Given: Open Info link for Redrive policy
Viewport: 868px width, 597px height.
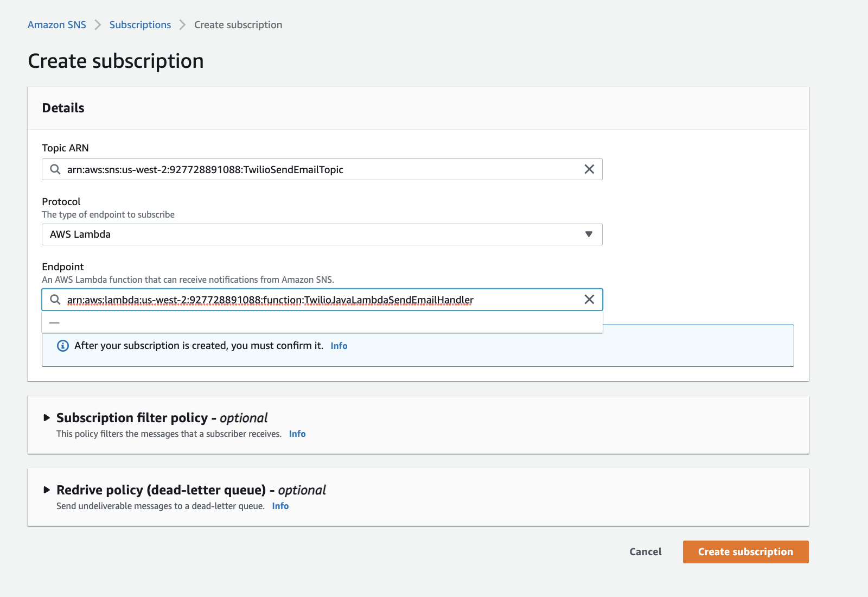Looking at the screenshot, I should coord(280,506).
